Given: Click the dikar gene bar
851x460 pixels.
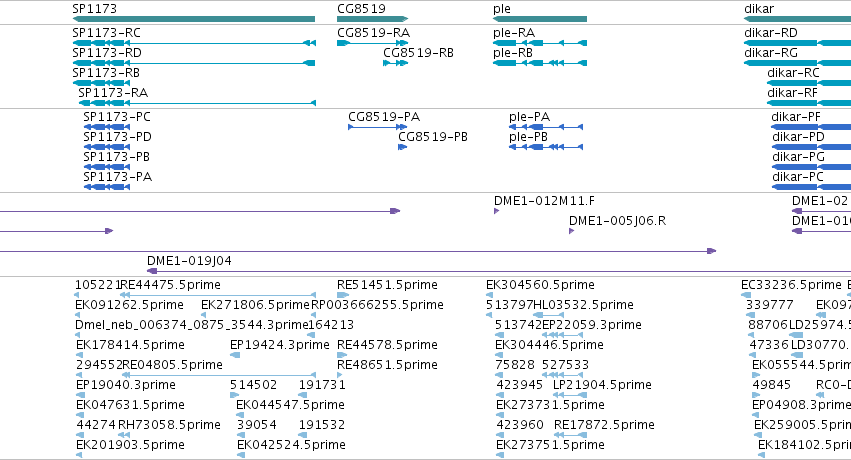Looking at the screenshot, I should point(797,19).
